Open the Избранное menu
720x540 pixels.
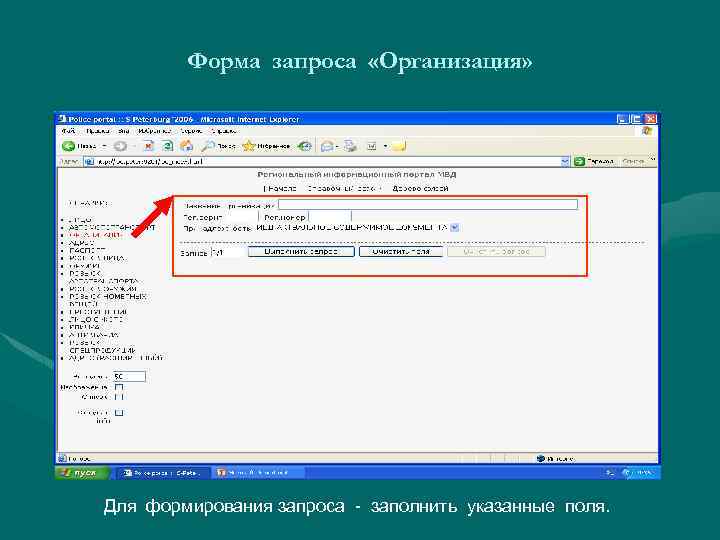155,131
